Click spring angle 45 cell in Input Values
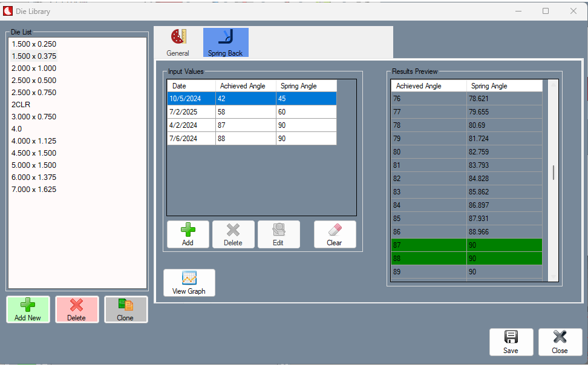Image resolution: width=588 pixels, height=367 pixels. click(x=306, y=99)
